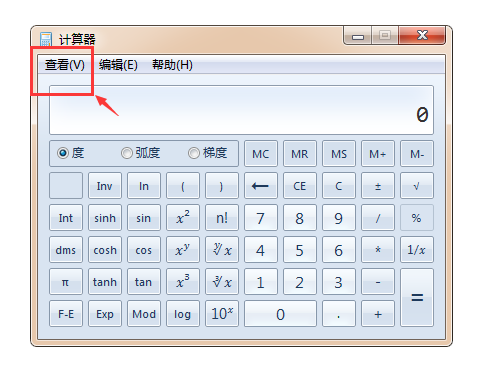This screenshot has height=373, width=489.
Task: Click the π pi button
Action: click(x=66, y=282)
